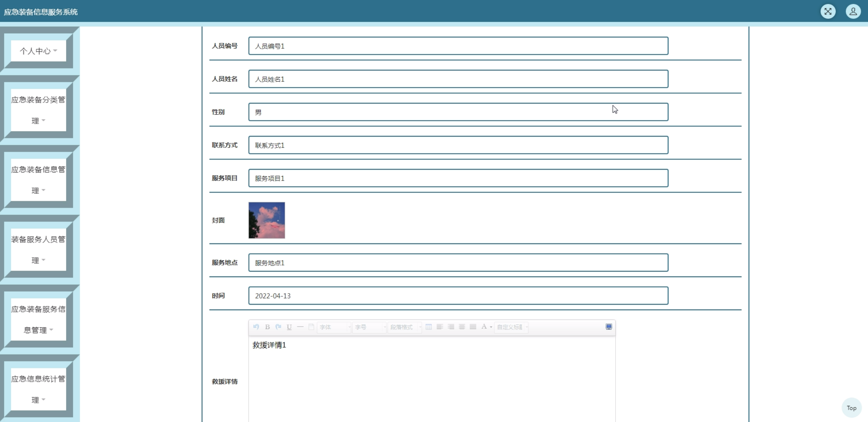Image resolution: width=868 pixels, height=422 pixels.
Task: Toggle bold formatting in editor
Action: [267, 327]
